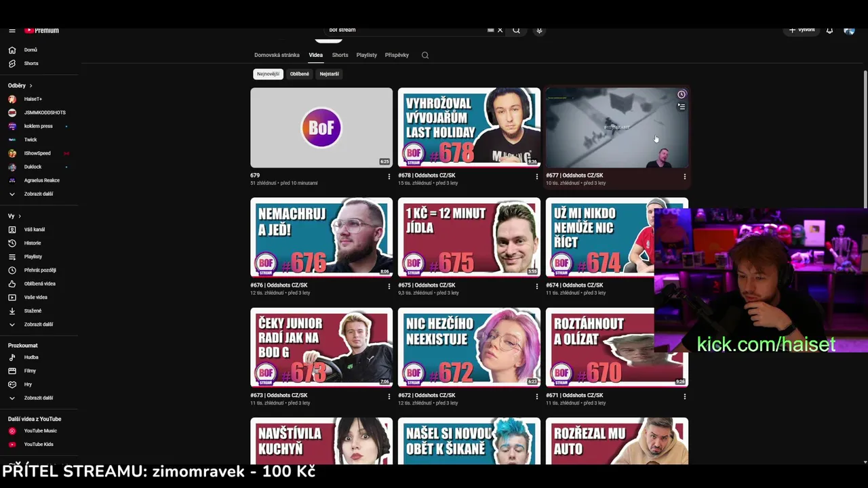The width and height of the screenshot is (868, 488).
Task: Switch to the Příspěvky tab
Action: pyautogui.click(x=397, y=55)
